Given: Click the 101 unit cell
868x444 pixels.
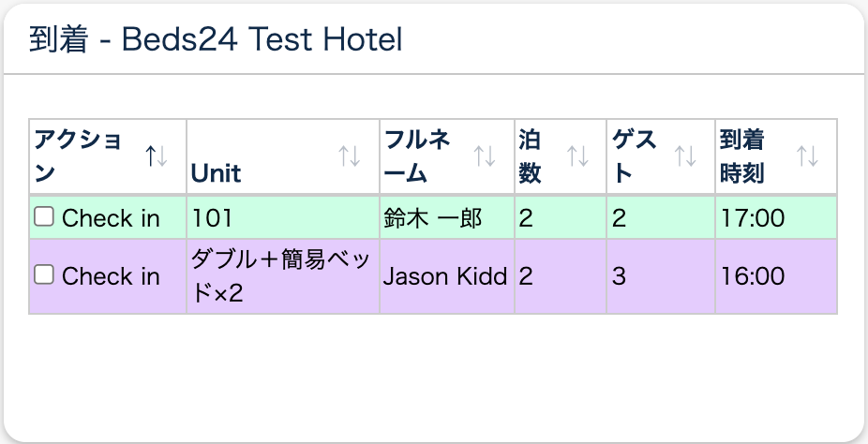Looking at the screenshot, I should click(210, 218).
